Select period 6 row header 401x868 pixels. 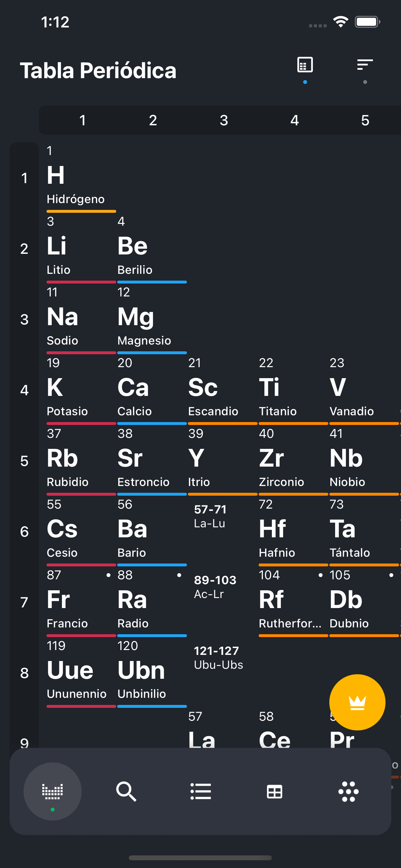click(x=24, y=532)
